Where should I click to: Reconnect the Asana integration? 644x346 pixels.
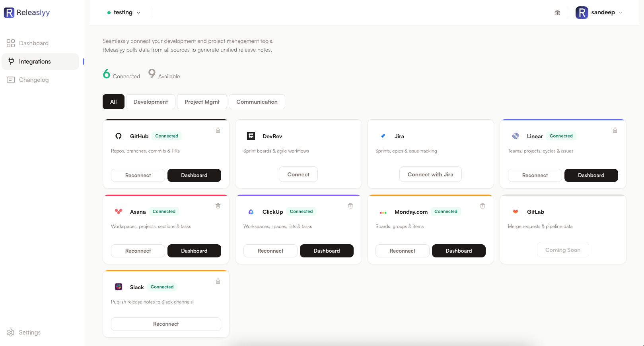pos(138,251)
